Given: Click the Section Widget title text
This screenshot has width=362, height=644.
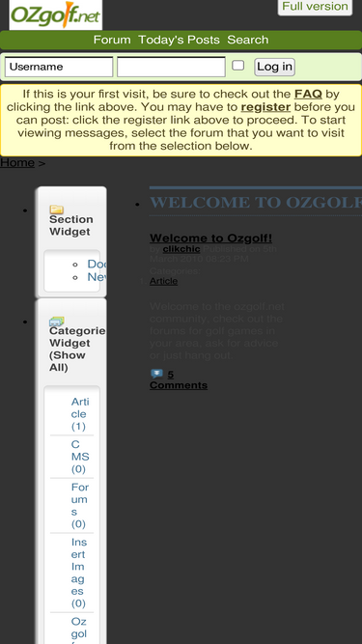Looking at the screenshot, I should click(71, 226).
